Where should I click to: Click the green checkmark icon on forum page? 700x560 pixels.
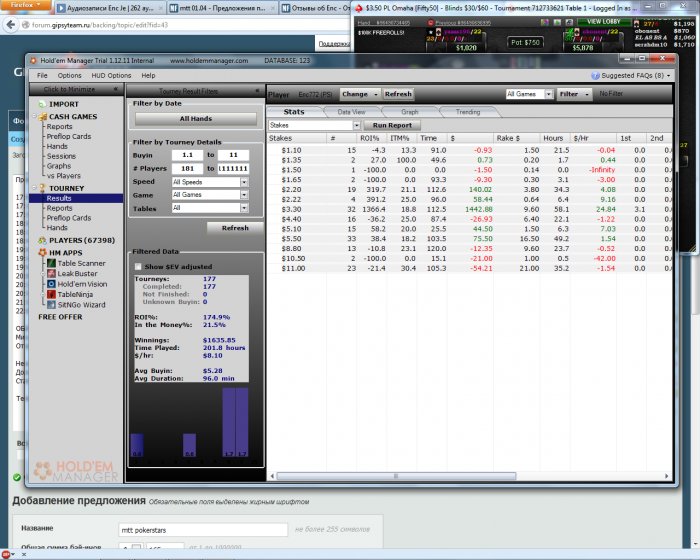pyautogui.click(x=17, y=477)
